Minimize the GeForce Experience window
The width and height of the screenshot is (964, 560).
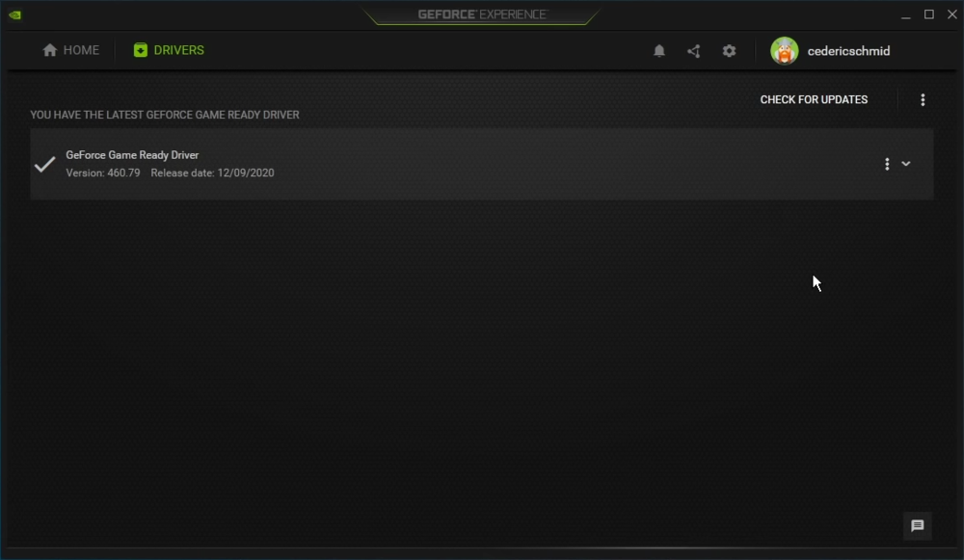click(905, 14)
